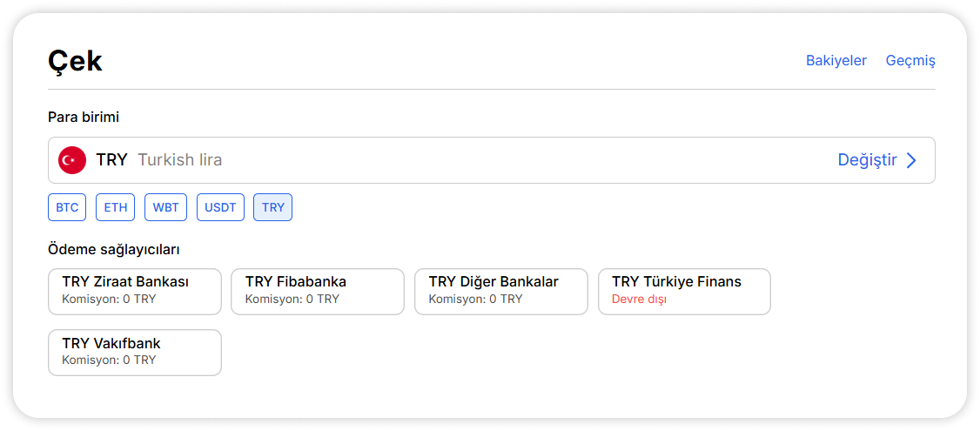Expand currency selector via chevron arrow

(x=911, y=160)
